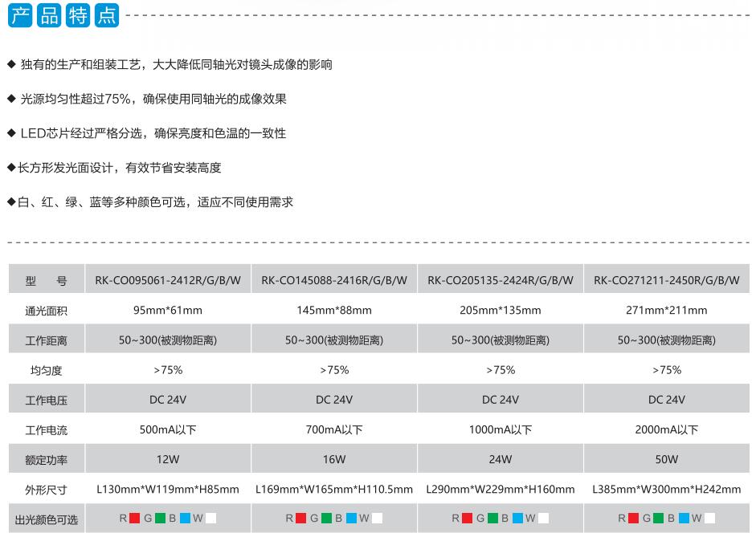Screen dimensions: 756x537
Task: Click the blue 品 title tile
Action: tap(49, 15)
